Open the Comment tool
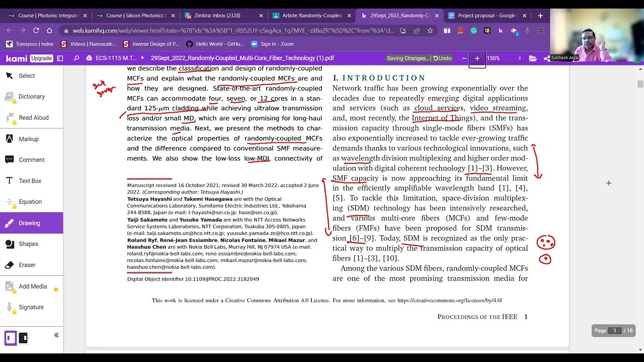Viewport: 644px width, 362px height. tap(31, 160)
